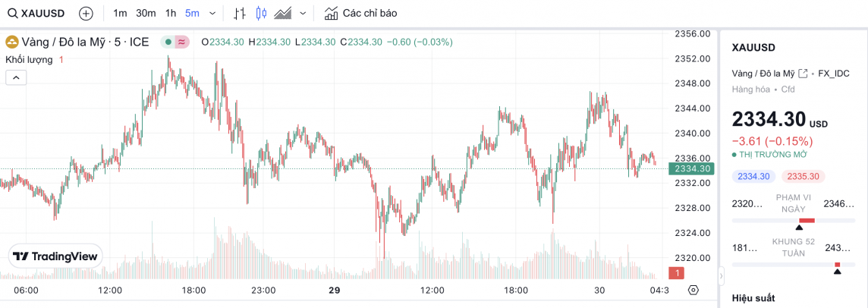
Task: Open the Vàng / Đô la Mỹ external link icon
Action: (x=803, y=74)
